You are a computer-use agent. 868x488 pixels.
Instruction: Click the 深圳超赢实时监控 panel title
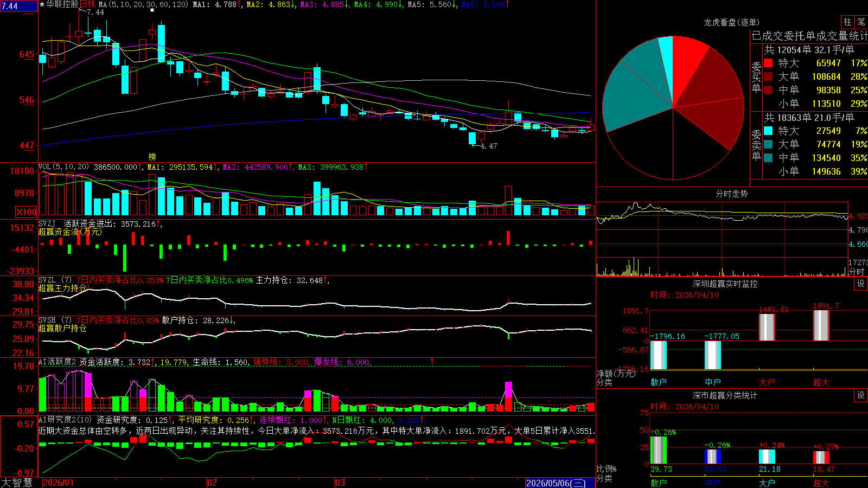click(725, 284)
